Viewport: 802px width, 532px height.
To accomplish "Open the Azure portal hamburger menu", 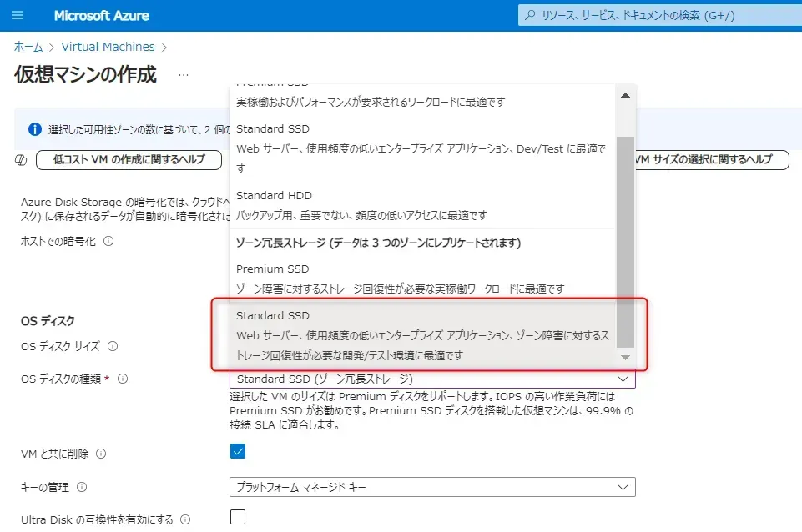I will [x=18, y=16].
